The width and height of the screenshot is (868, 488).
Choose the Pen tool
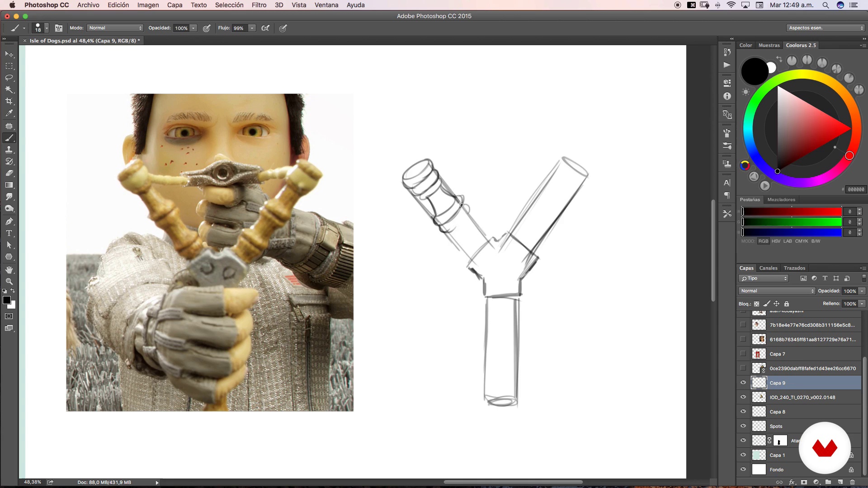click(9, 221)
